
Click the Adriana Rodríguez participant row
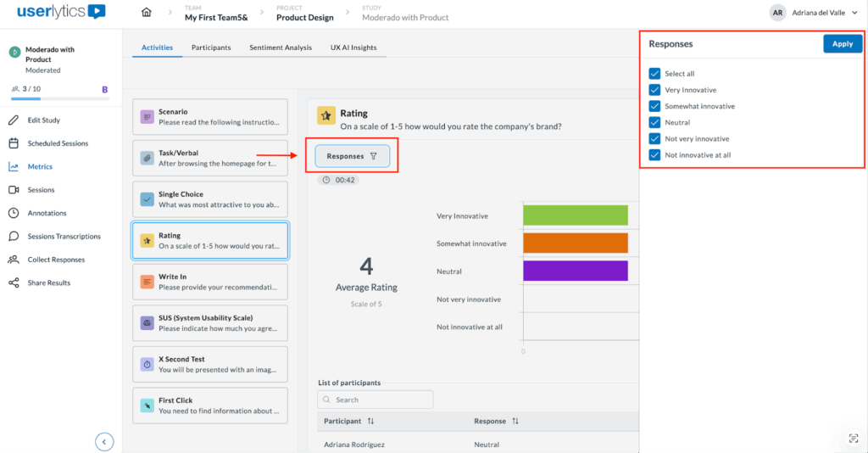point(478,445)
